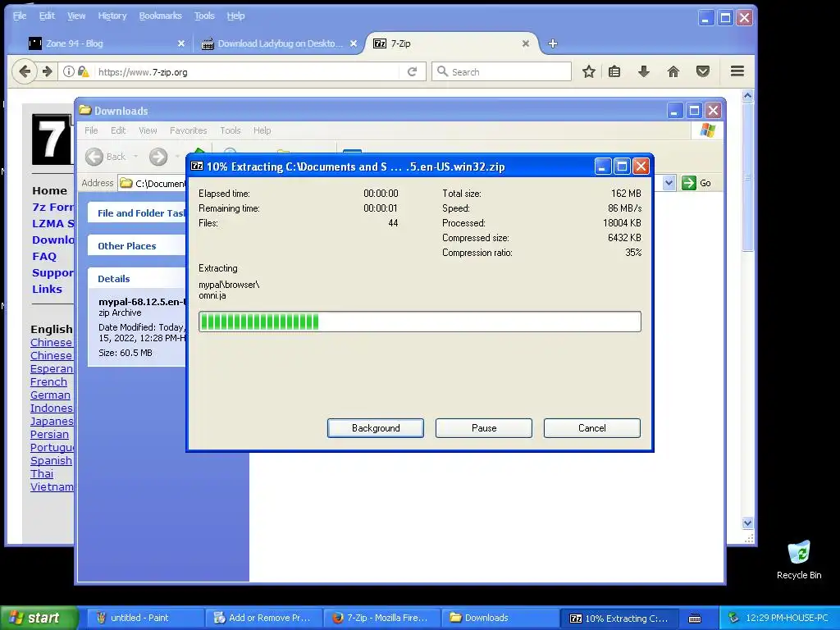
Task: Open Persian language link
Action: click(49, 435)
